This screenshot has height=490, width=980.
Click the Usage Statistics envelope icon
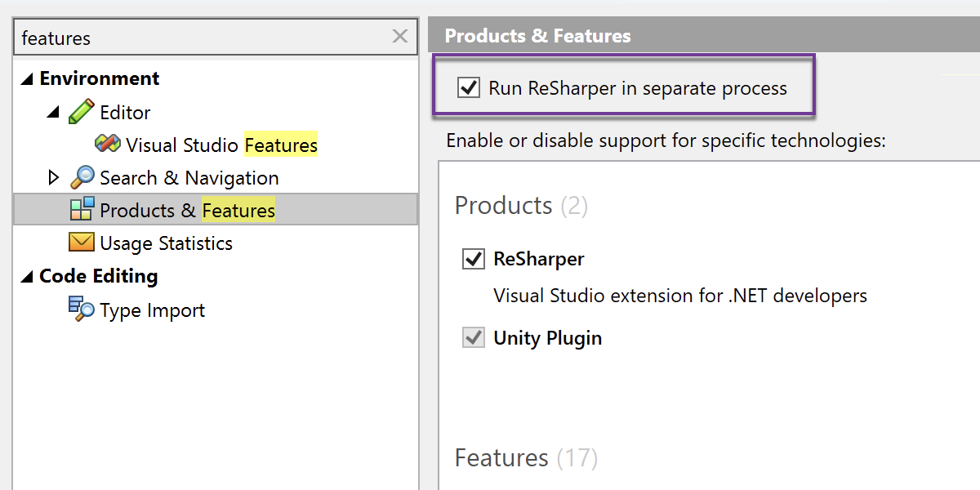(x=82, y=243)
